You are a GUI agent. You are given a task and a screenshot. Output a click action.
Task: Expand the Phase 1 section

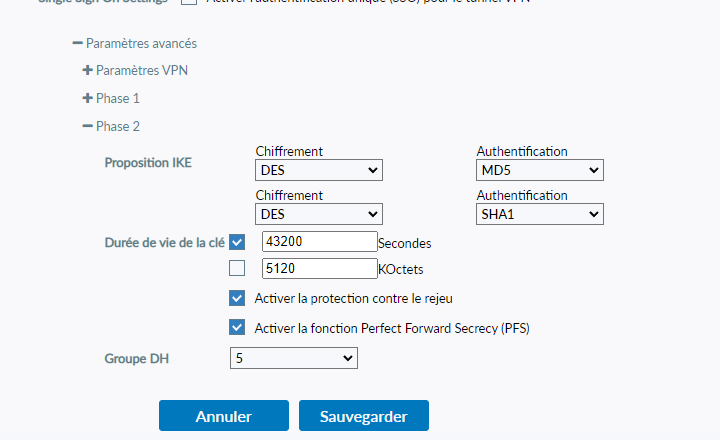(87, 98)
